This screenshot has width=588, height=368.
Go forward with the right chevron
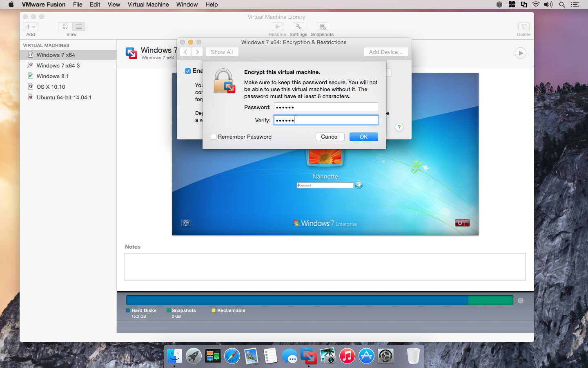[x=197, y=52]
